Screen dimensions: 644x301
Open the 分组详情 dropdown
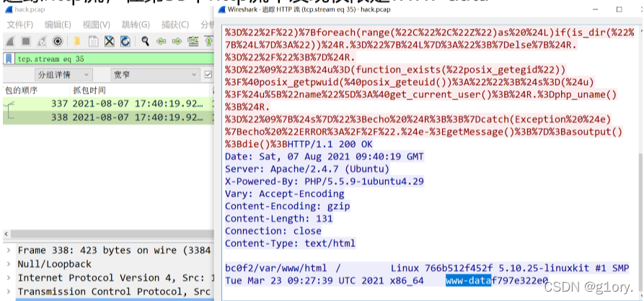(x=63, y=75)
